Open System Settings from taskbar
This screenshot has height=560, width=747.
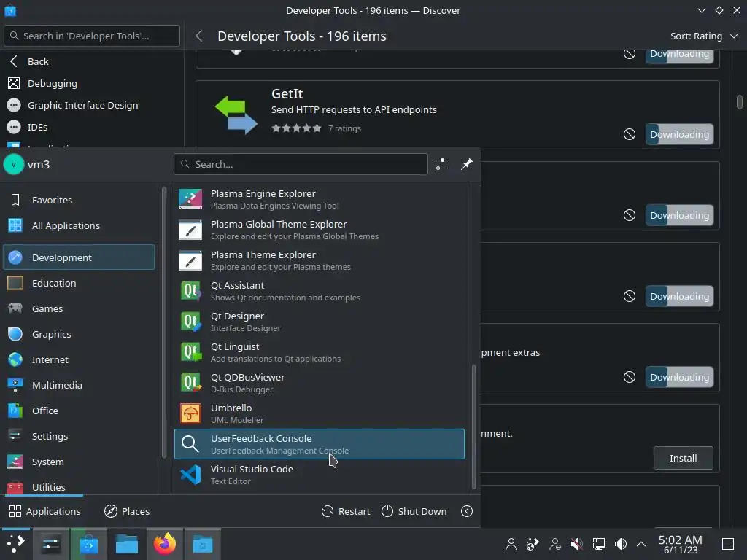pyautogui.click(x=50, y=544)
